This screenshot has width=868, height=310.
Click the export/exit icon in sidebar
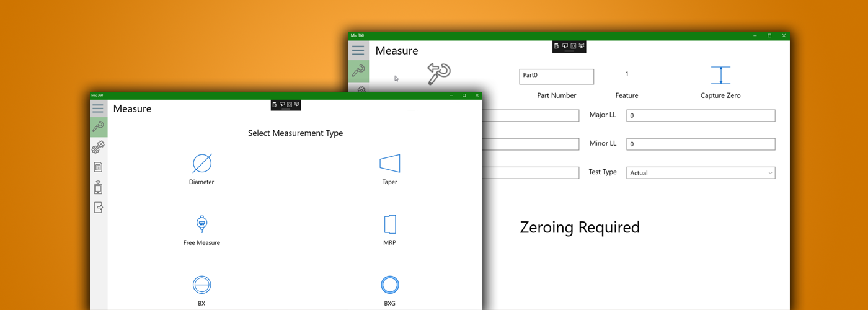pyautogui.click(x=98, y=208)
